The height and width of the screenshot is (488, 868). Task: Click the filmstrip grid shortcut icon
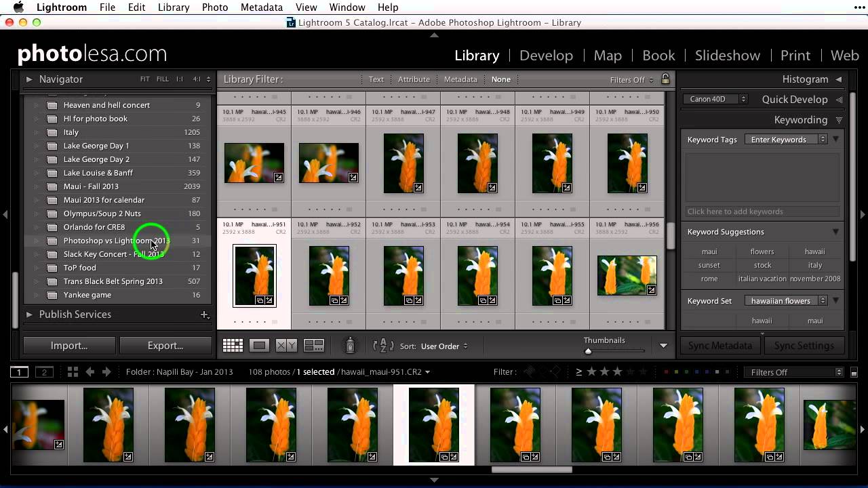pos(73,372)
